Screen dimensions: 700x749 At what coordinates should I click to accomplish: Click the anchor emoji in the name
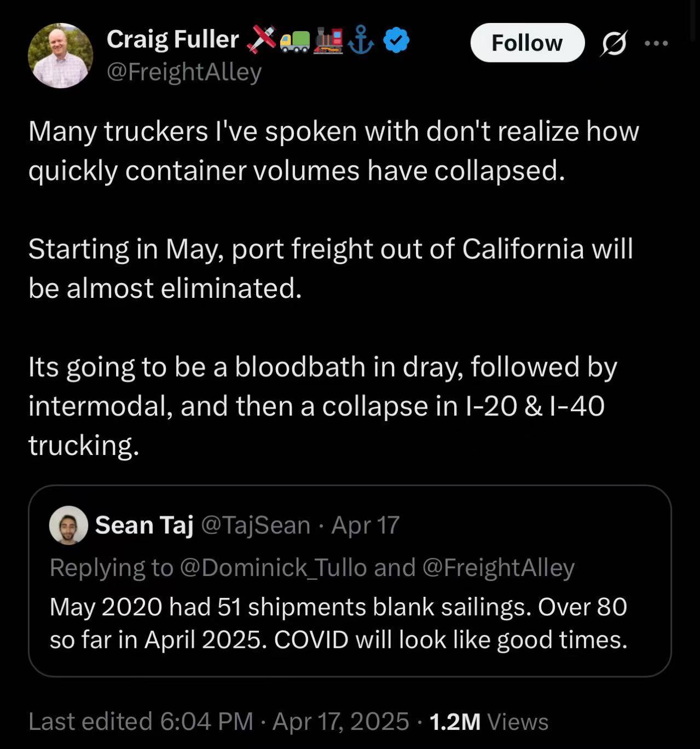pos(362,41)
